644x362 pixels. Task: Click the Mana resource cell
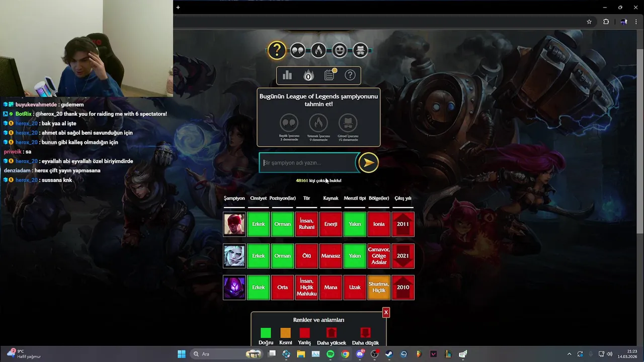click(x=331, y=288)
